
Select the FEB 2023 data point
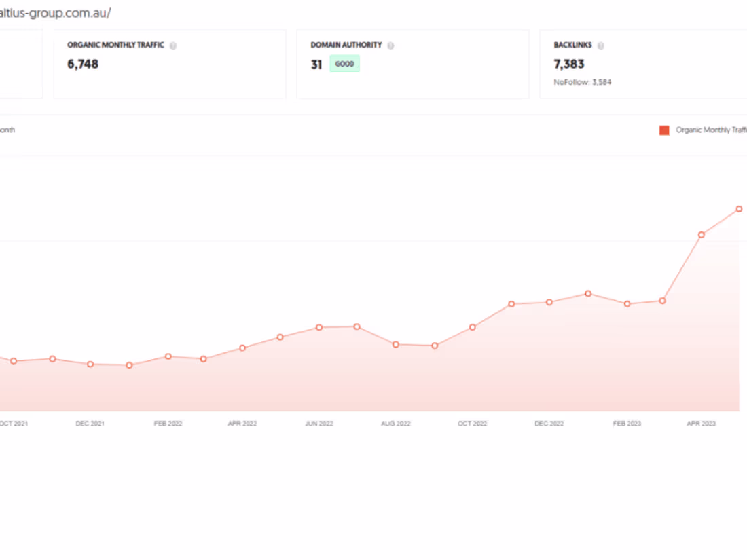(627, 304)
